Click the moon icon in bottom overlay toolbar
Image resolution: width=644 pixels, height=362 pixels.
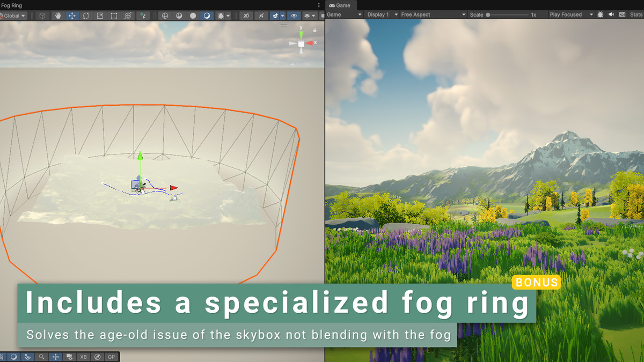click(14, 357)
